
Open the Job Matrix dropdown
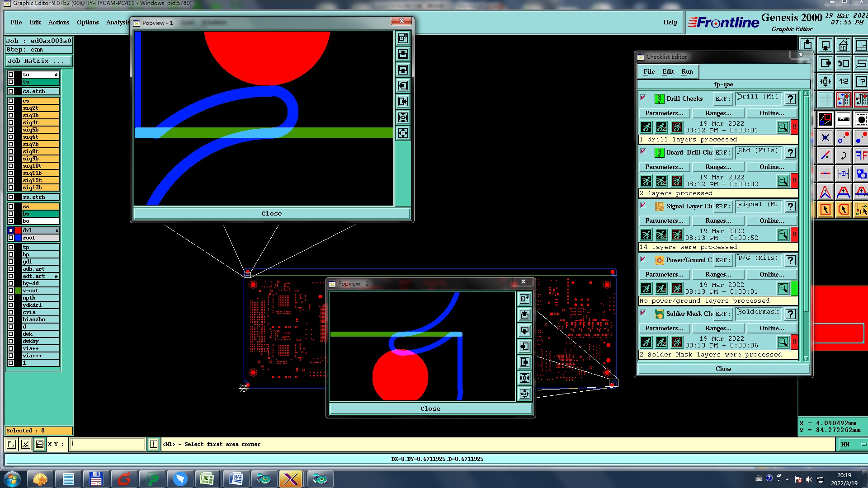(x=38, y=61)
